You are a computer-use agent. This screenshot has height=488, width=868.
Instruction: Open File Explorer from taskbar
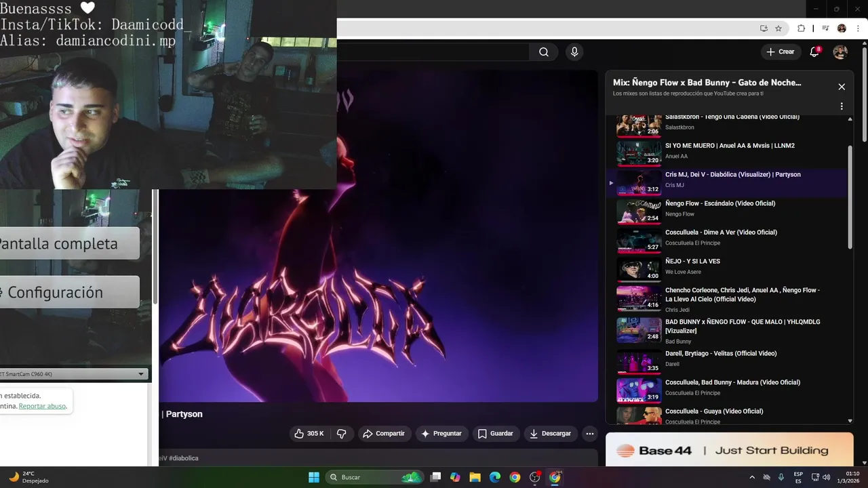click(475, 477)
